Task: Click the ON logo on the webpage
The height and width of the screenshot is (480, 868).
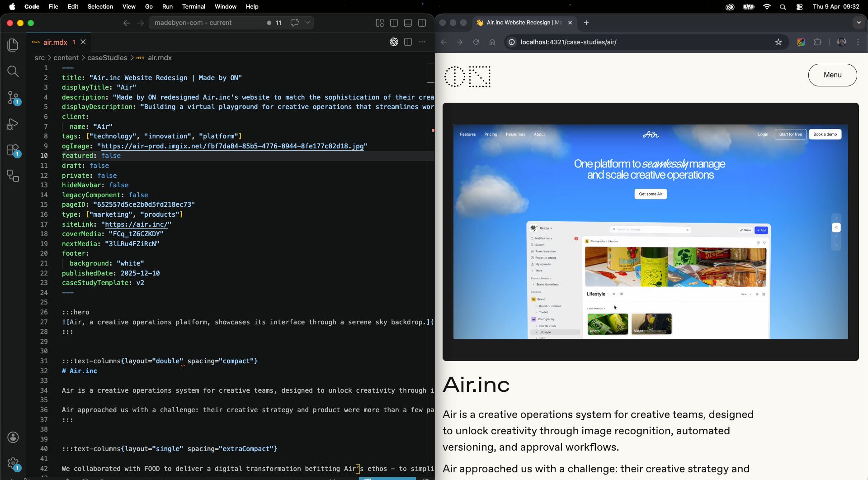Action: [x=467, y=77]
